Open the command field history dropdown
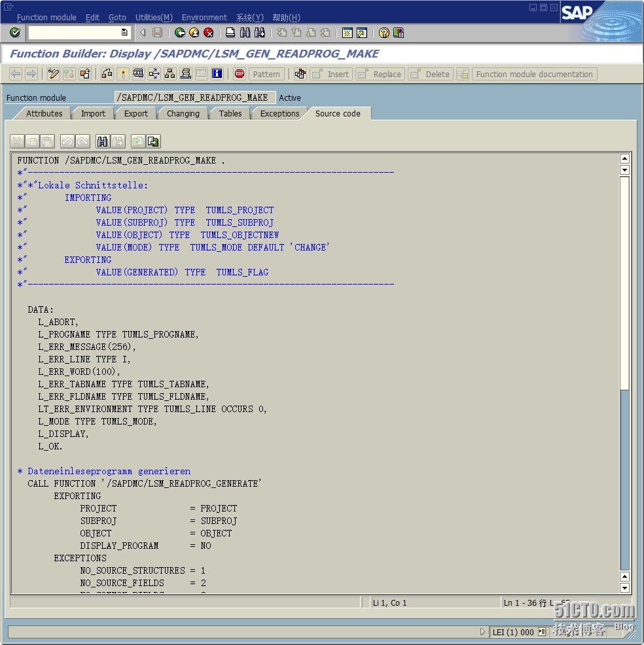This screenshot has height=645, width=644. [124, 33]
